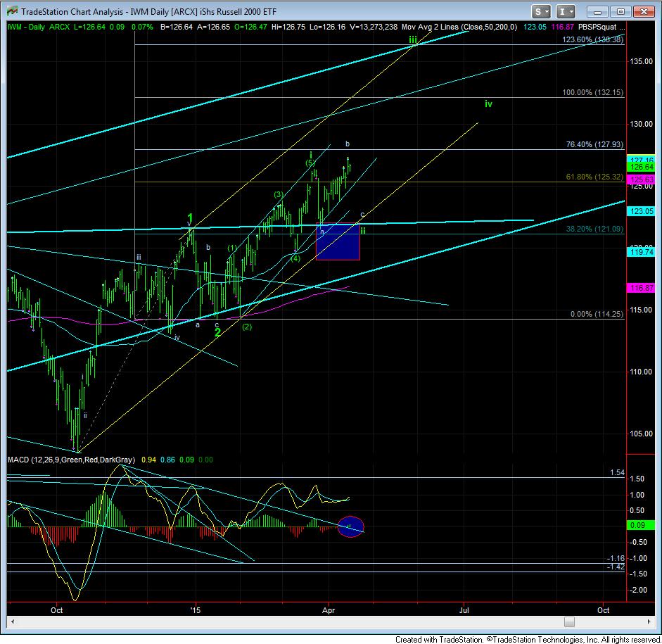The width and height of the screenshot is (662, 644).
Task: Click the cyan 0.86 MACD value
Action: coord(167,460)
